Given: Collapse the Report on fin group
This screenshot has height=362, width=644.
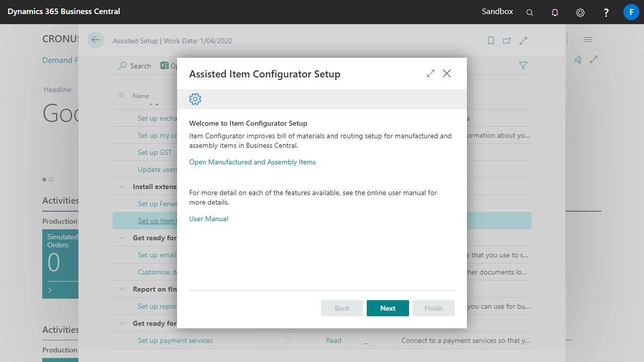Looking at the screenshot, I should click(x=122, y=289).
